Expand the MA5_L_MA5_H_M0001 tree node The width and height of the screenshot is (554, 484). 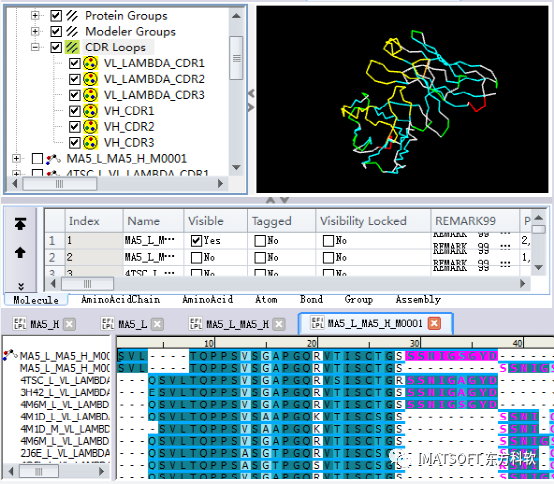(x=16, y=159)
